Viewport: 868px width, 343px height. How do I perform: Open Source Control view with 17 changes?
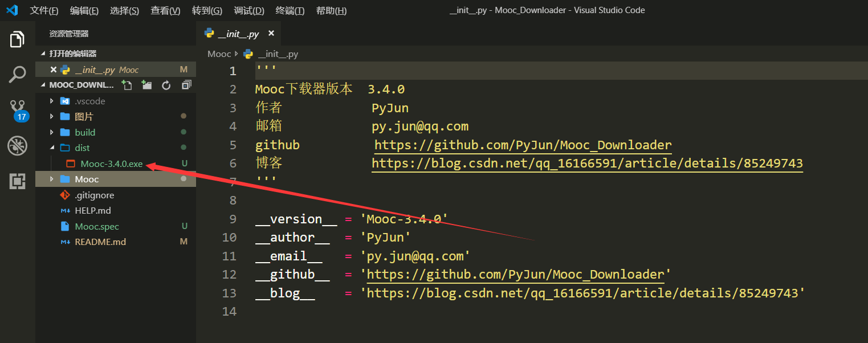18,109
